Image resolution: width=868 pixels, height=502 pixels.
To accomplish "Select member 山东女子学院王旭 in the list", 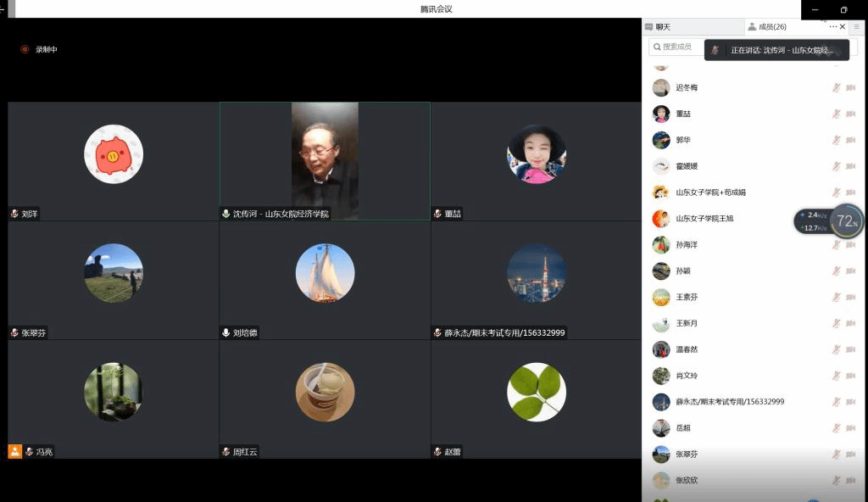I will tap(704, 219).
